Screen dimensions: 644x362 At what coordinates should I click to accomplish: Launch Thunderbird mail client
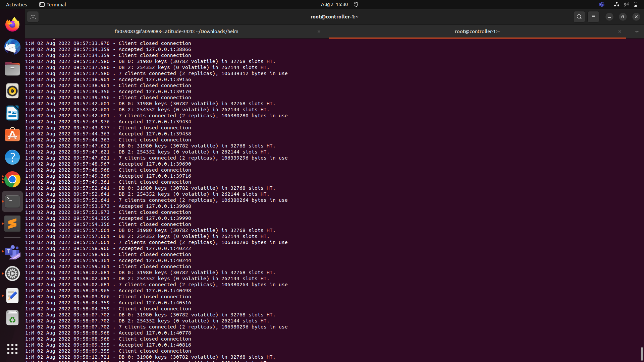click(x=12, y=47)
